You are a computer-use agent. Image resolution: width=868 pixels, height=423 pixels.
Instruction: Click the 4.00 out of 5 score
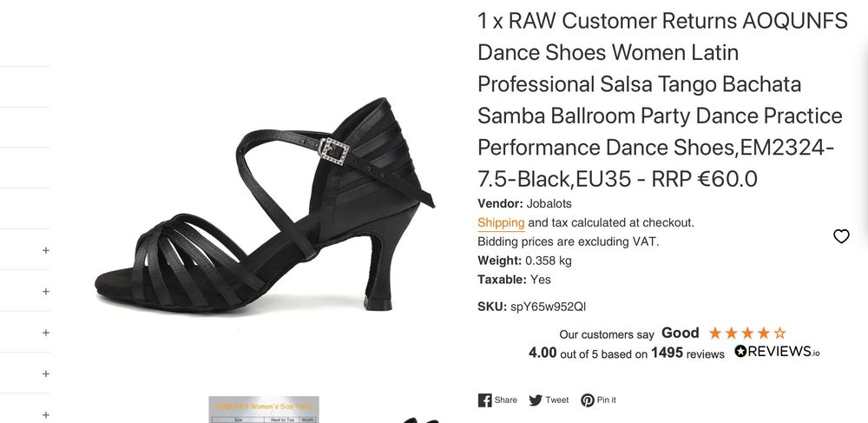[545, 354]
